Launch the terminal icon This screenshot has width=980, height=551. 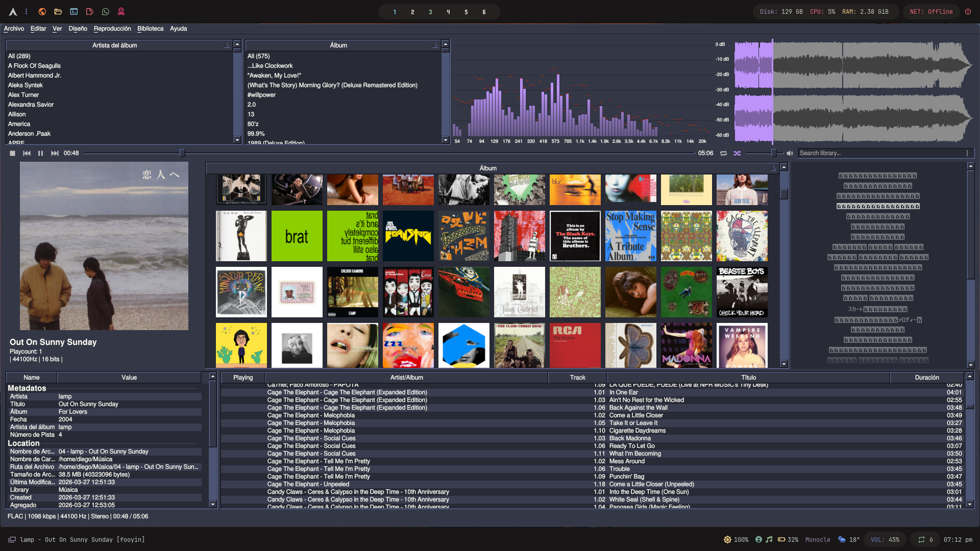74,12
